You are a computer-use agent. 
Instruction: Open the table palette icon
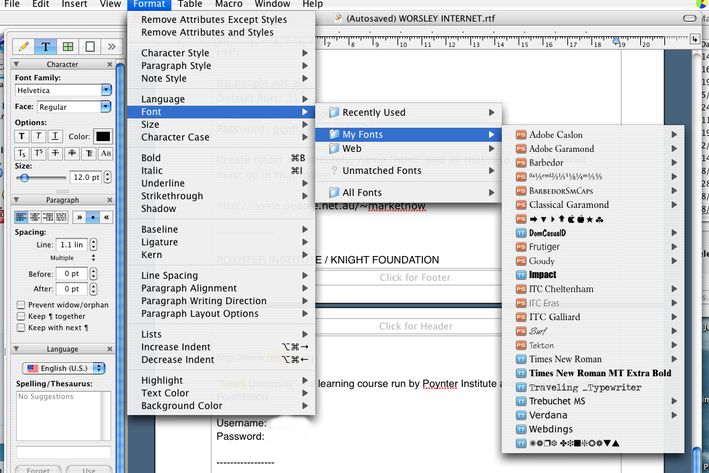coord(68,46)
